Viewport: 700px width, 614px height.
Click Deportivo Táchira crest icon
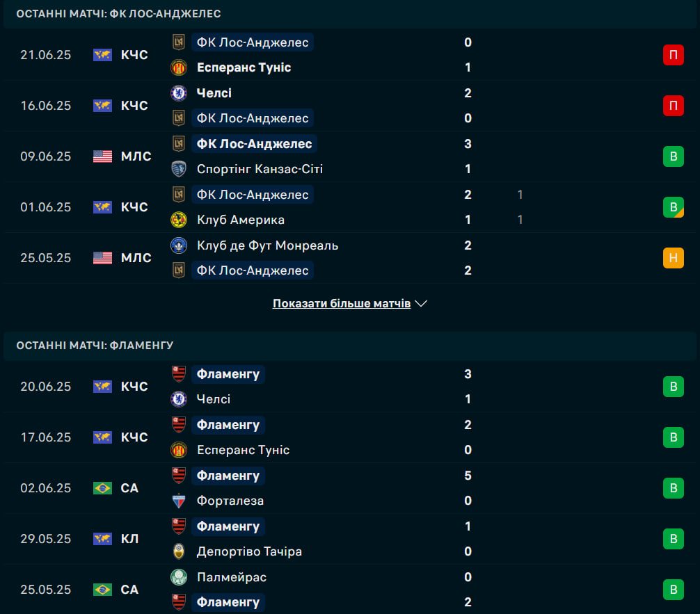(x=179, y=551)
